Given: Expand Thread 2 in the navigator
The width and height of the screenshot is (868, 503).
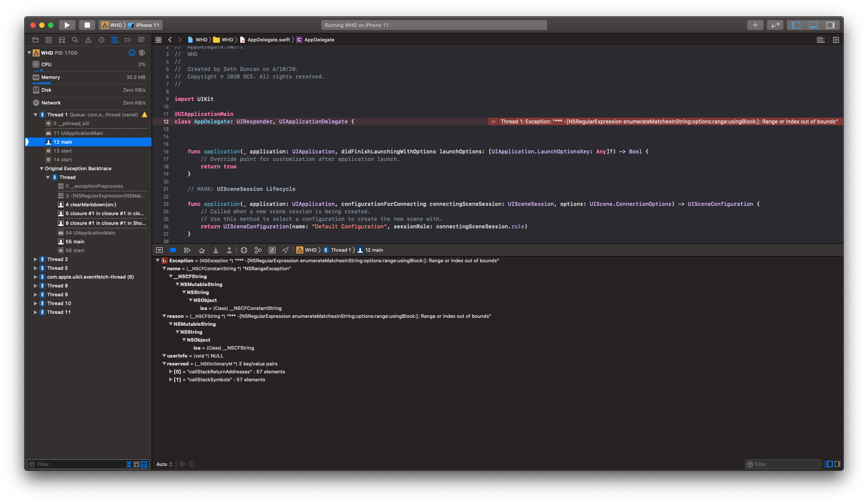Looking at the screenshot, I should [x=36, y=259].
